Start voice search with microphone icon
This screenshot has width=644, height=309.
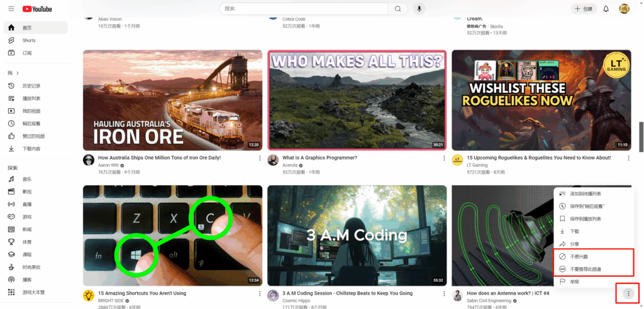(419, 9)
